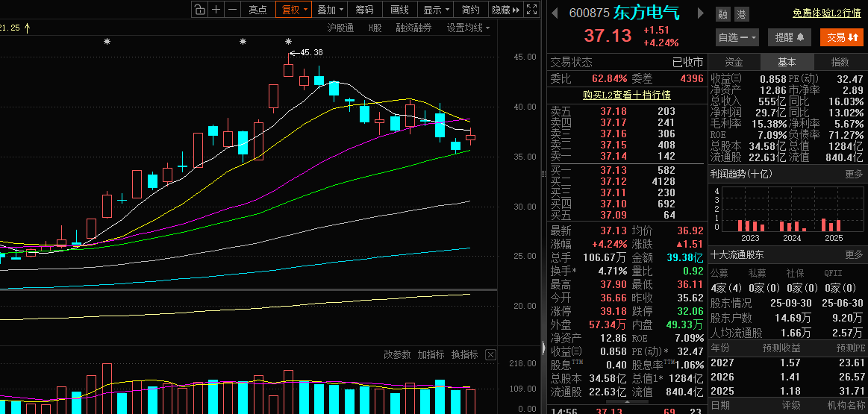
Task: Expand 隐藏 hide panel arrows
Action: tap(506, 10)
